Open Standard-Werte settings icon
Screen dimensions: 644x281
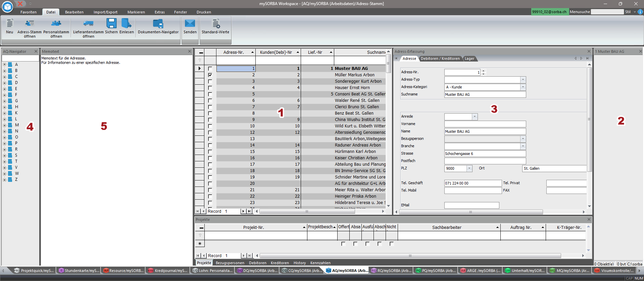tap(215, 24)
